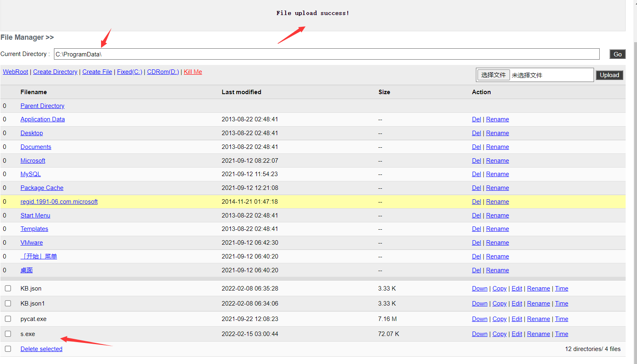
Task: Rename the KB.json1 file
Action: 538,304
